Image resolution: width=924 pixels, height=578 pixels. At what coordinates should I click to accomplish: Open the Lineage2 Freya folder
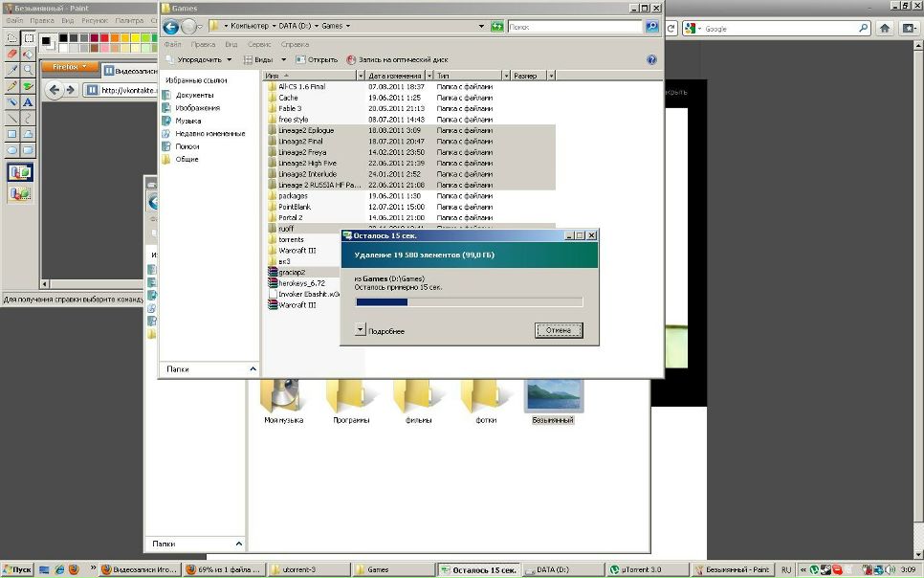point(302,152)
